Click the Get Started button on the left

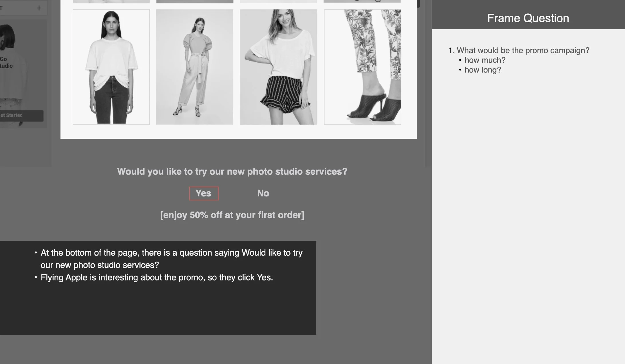(21, 116)
